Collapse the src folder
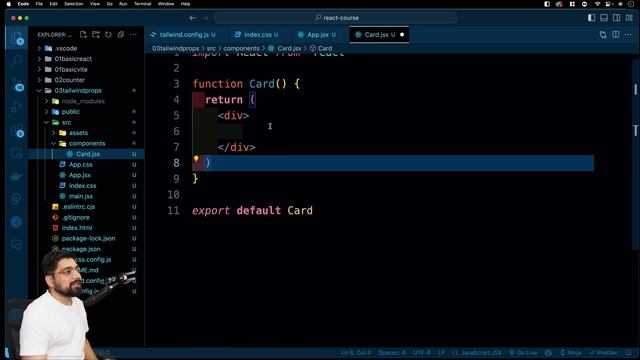Image resolution: width=640 pixels, height=360 pixels. point(86,122)
